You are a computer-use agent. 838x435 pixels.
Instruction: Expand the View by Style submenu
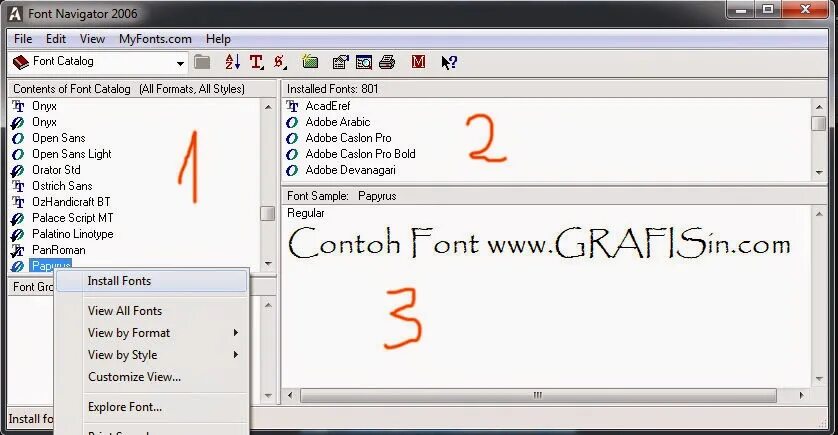click(236, 354)
